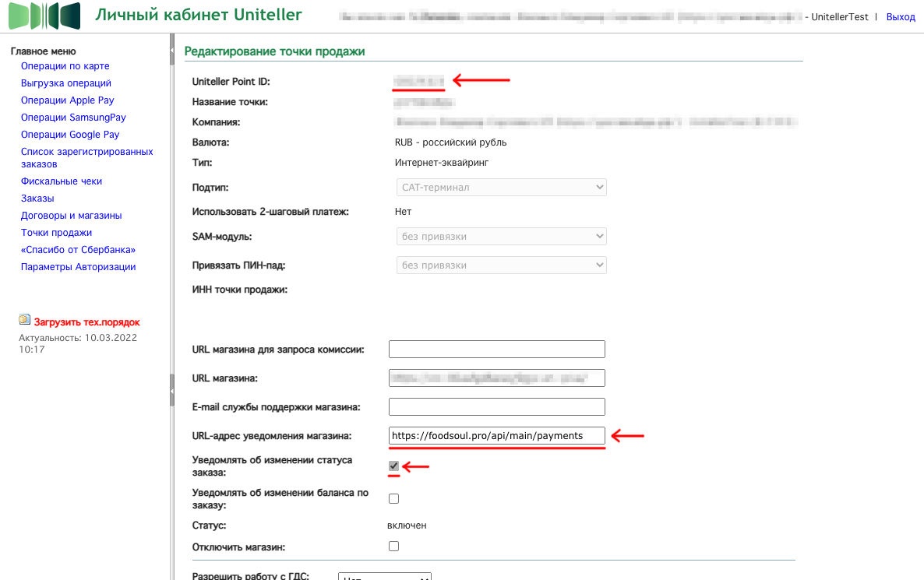Click URL магазина для запроса комиссии field
This screenshot has height=580, width=924.
pyautogui.click(x=496, y=349)
